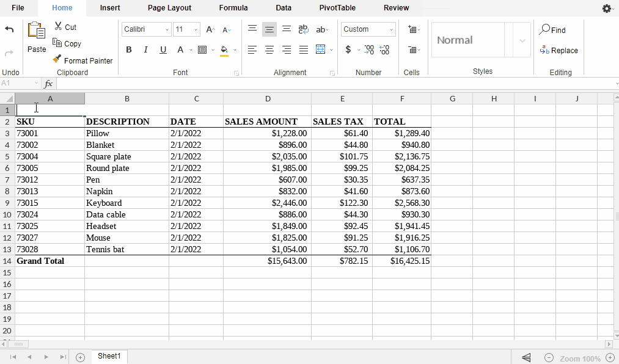Click the Undo arrow icon
The height and width of the screenshot is (364, 619).
pyautogui.click(x=9, y=29)
